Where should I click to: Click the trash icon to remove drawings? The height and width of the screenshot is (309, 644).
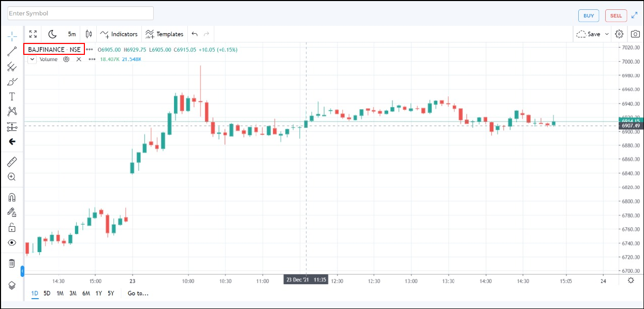tap(12, 263)
